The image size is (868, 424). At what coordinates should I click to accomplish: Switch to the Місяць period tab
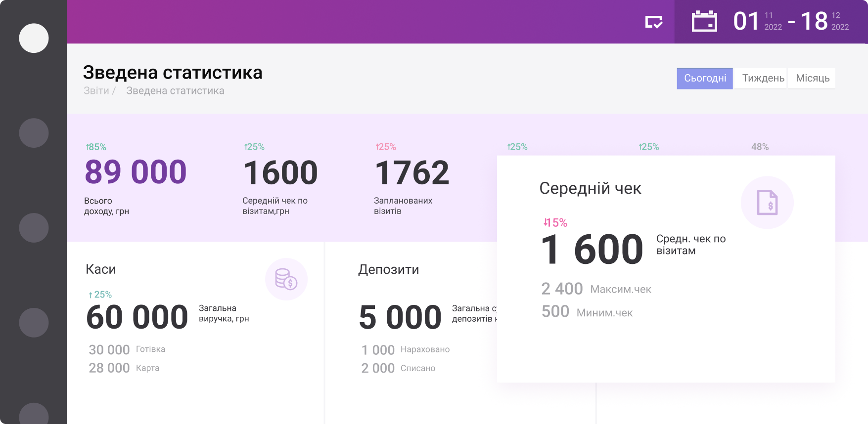812,78
